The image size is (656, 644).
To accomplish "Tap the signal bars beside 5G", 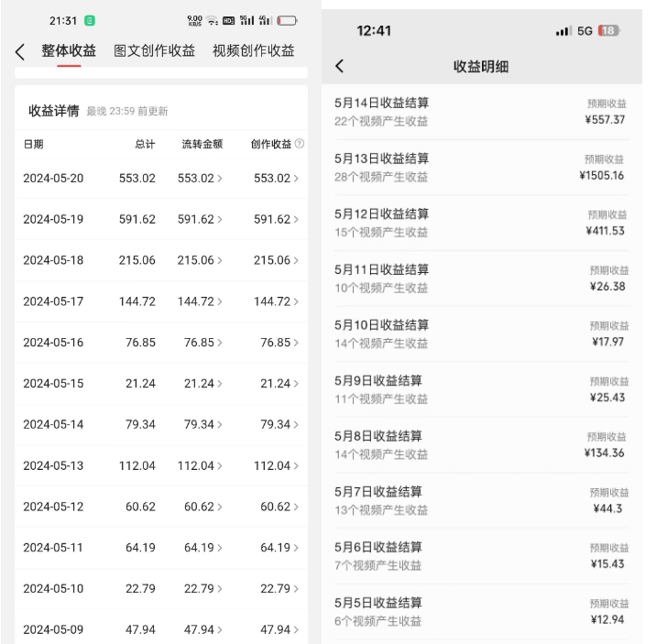I will pos(563,31).
